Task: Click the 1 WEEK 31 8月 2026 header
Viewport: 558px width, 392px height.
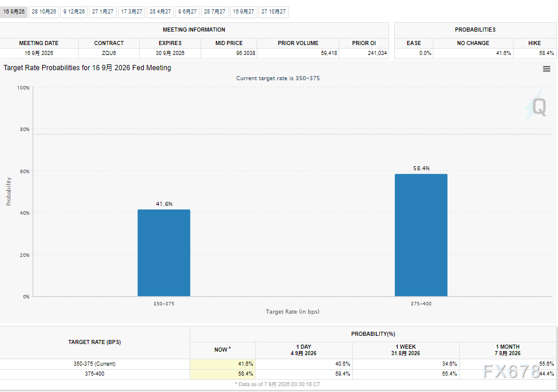Action: point(405,350)
